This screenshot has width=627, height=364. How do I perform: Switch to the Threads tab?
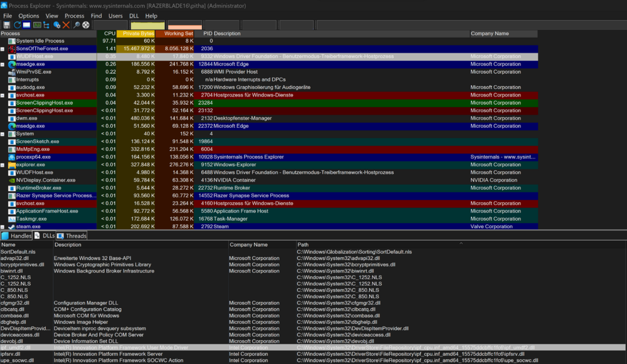point(72,236)
